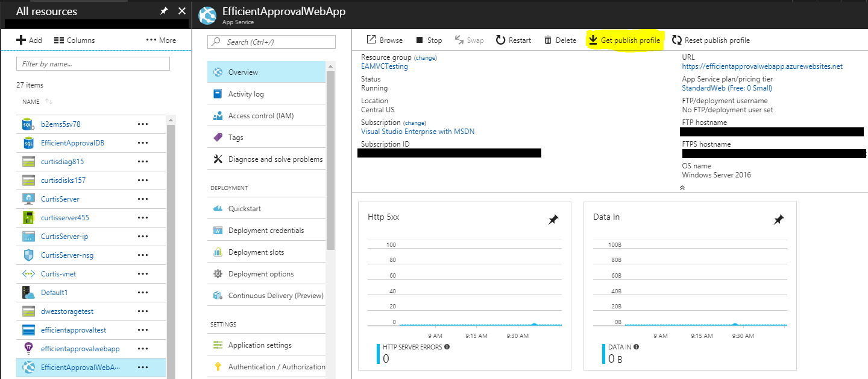The width and height of the screenshot is (868, 379).
Task: Open Diagnose and solve problems
Action: pos(266,159)
